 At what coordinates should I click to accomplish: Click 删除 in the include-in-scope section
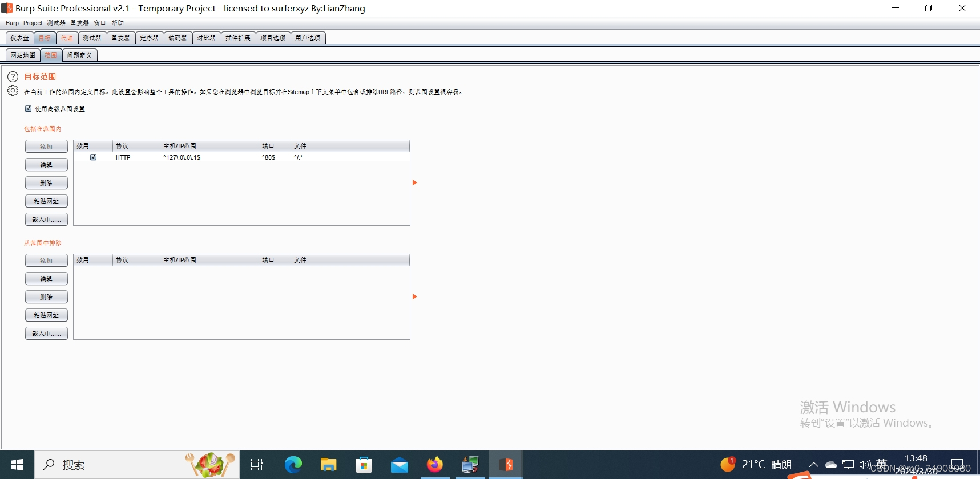coord(46,183)
